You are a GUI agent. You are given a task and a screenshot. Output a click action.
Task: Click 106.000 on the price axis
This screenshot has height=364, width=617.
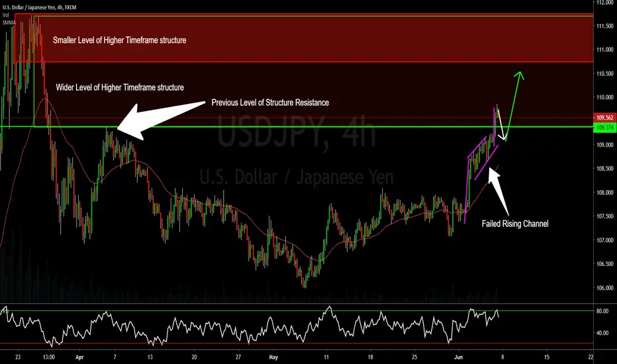pos(605,288)
